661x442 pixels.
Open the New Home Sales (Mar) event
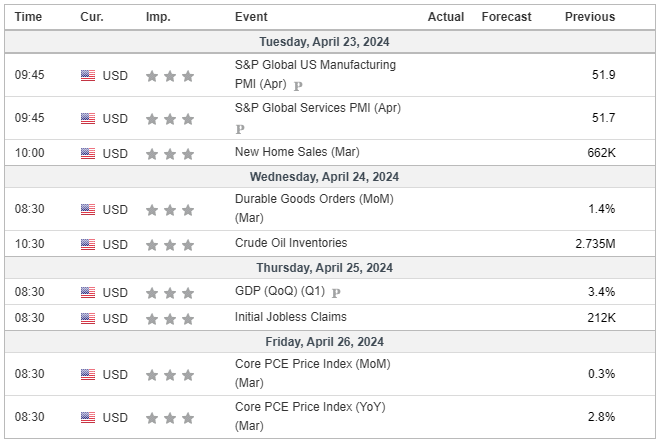coord(297,152)
